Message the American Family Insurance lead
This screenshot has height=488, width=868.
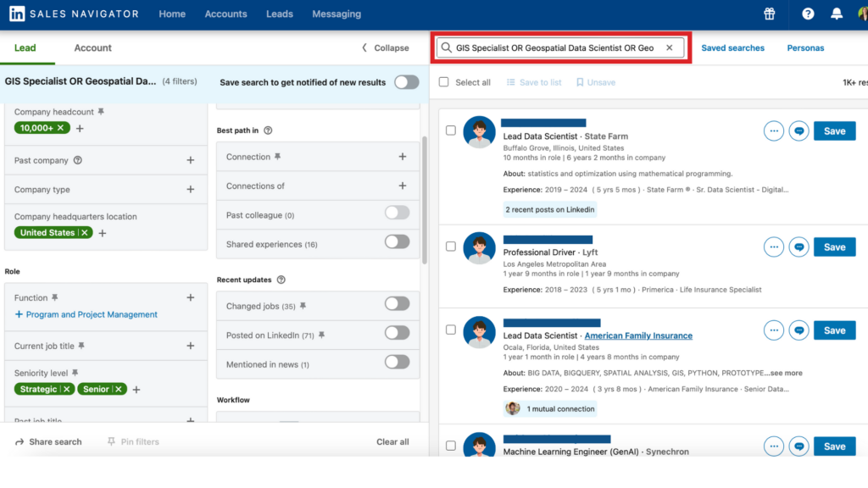(x=798, y=330)
